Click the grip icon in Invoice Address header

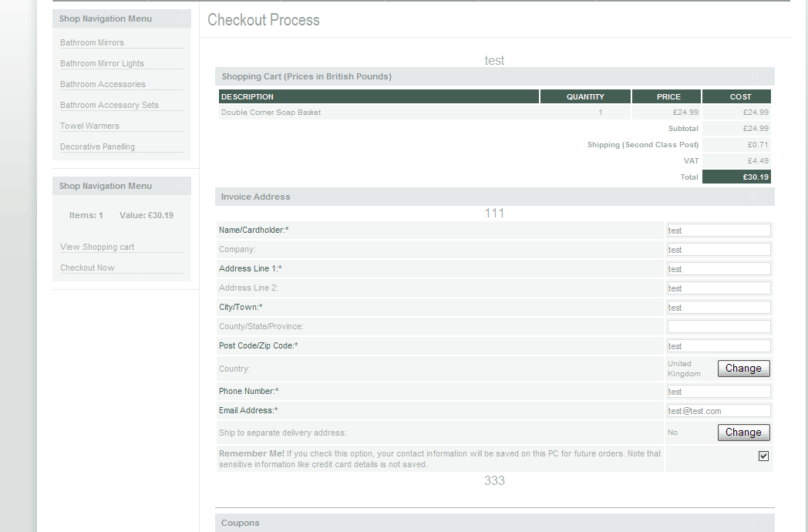(755, 197)
